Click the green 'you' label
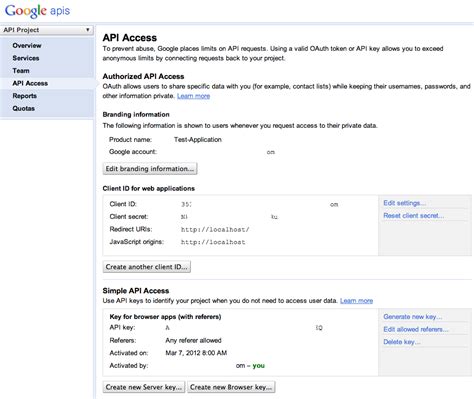 click(x=259, y=366)
